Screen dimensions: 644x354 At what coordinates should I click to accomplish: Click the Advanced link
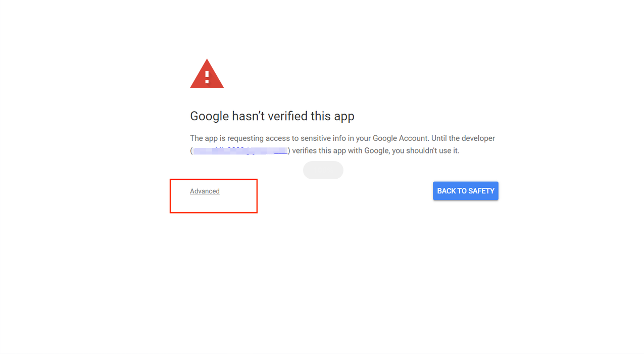[205, 191]
